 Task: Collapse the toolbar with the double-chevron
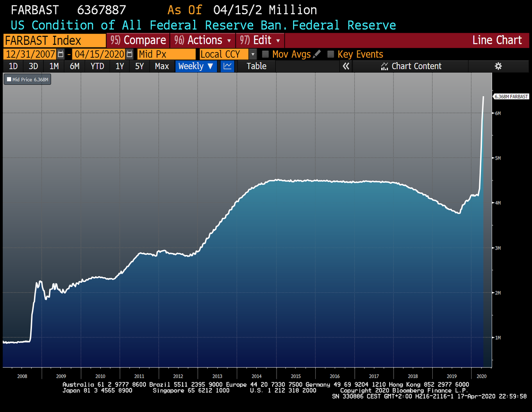[346, 66]
